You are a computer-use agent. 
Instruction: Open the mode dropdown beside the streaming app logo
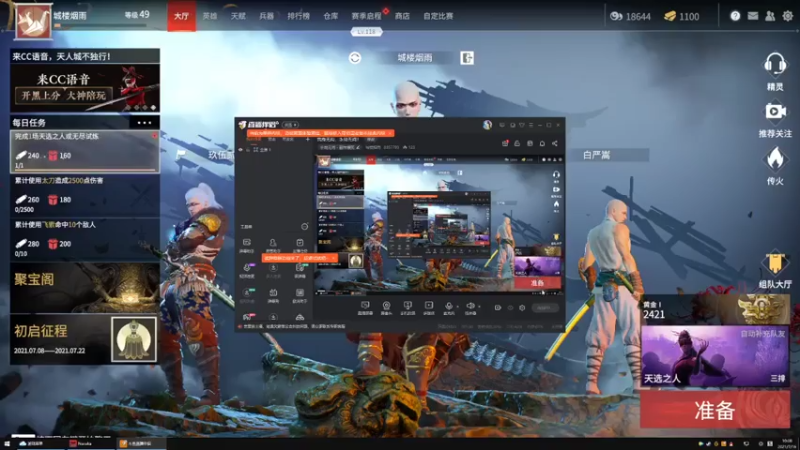coord(290,124)
